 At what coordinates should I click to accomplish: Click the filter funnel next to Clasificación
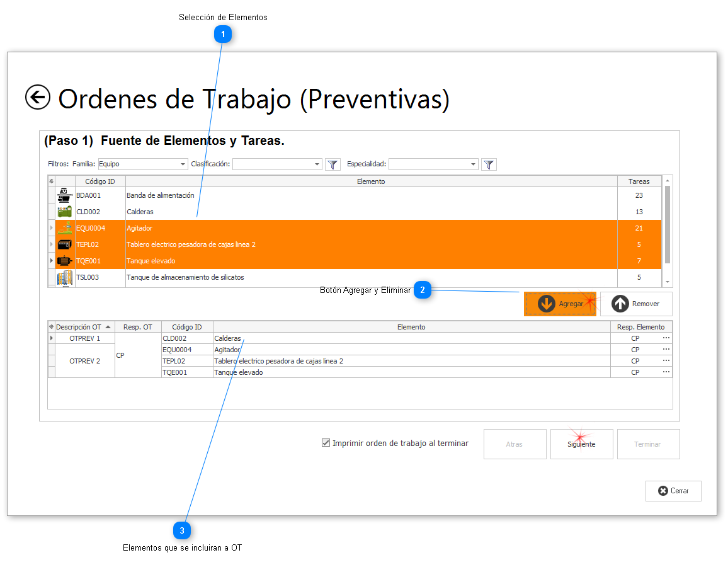[333, 164]
